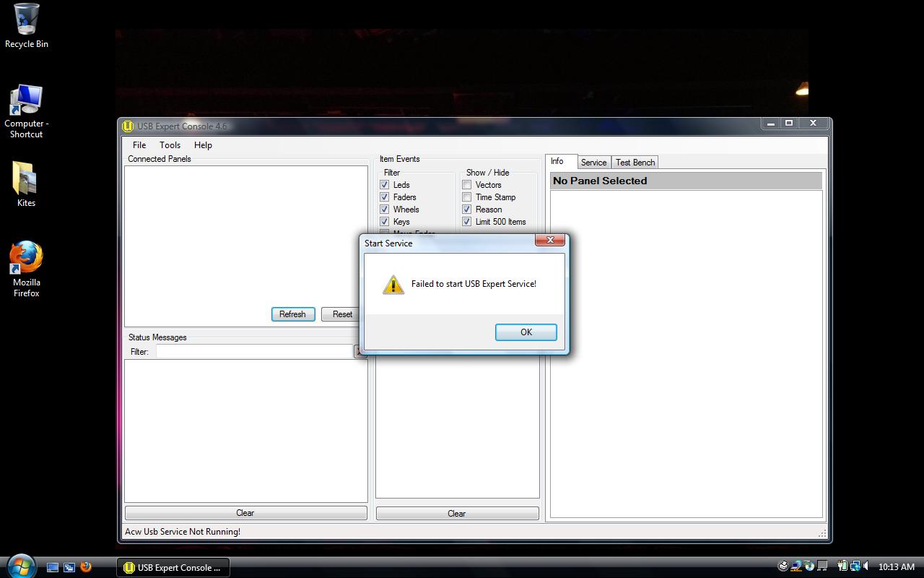Open the Windows Start menu orb

coord(20,566)
